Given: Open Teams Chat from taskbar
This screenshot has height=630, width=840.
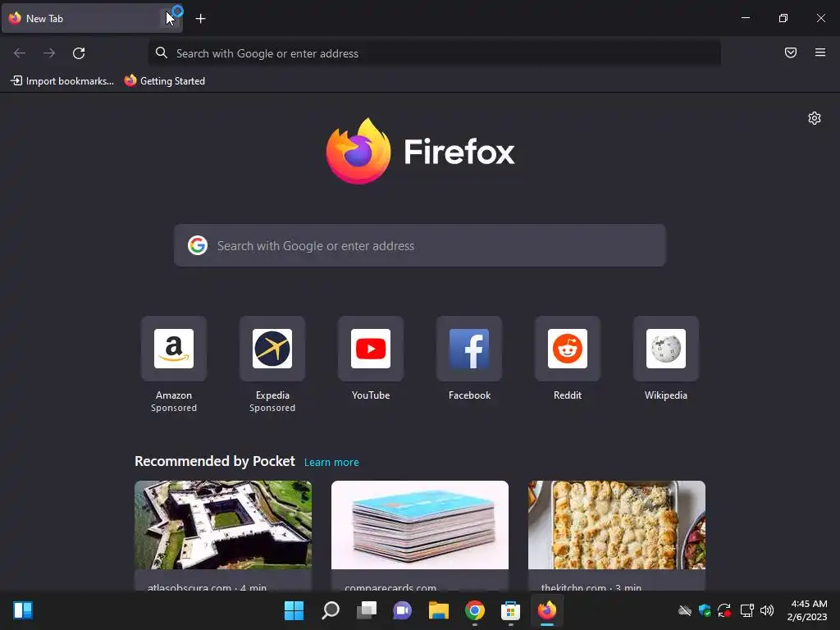Looking at the screenshot, I should [x=402, y=610].
